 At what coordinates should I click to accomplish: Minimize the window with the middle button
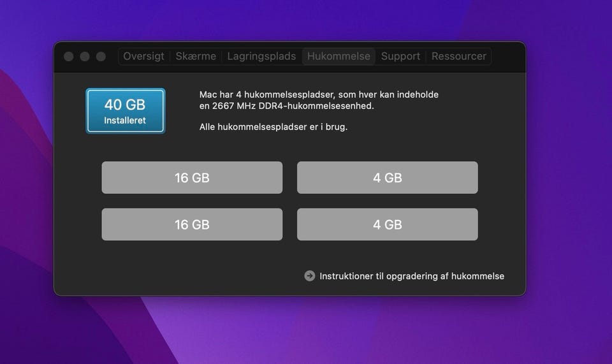click(85, 57)
